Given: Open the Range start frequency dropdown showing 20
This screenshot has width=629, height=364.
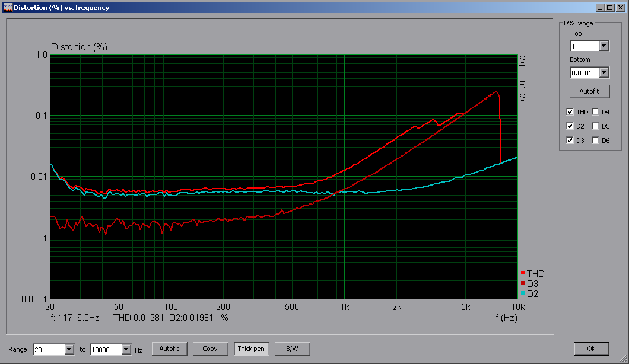Looking at the screenshot, I should click(69, 349).
